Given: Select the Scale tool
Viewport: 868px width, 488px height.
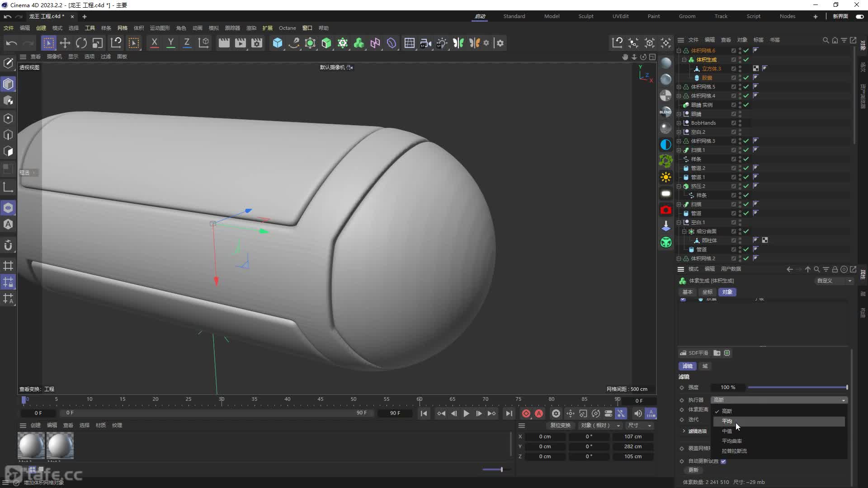Looking at the screenshot, I should (x=98, y=43).
